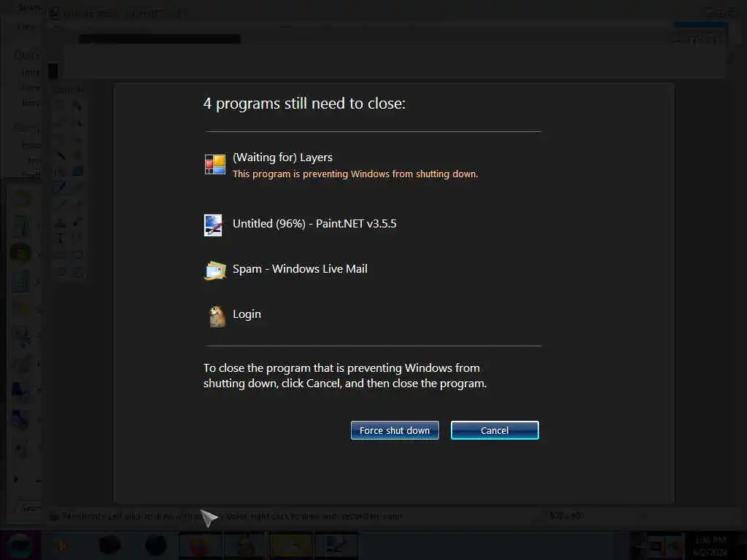Select the Layers program icon
The height and width of the screenshot is (560, 747).
(215, 164)
